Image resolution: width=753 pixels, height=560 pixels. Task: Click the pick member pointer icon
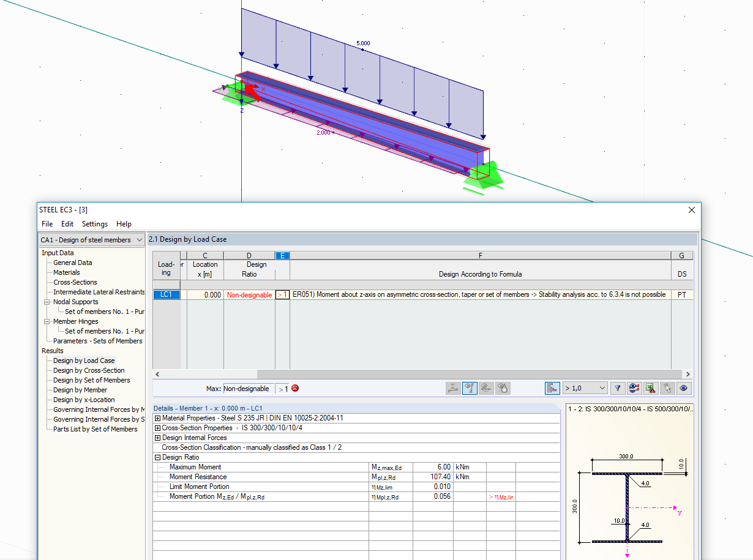coord(667,388)
